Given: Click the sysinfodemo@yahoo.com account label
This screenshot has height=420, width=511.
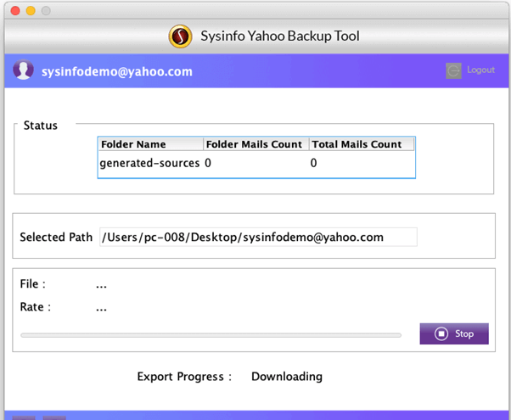Looking at the screenshot, I should click(117, 71).
